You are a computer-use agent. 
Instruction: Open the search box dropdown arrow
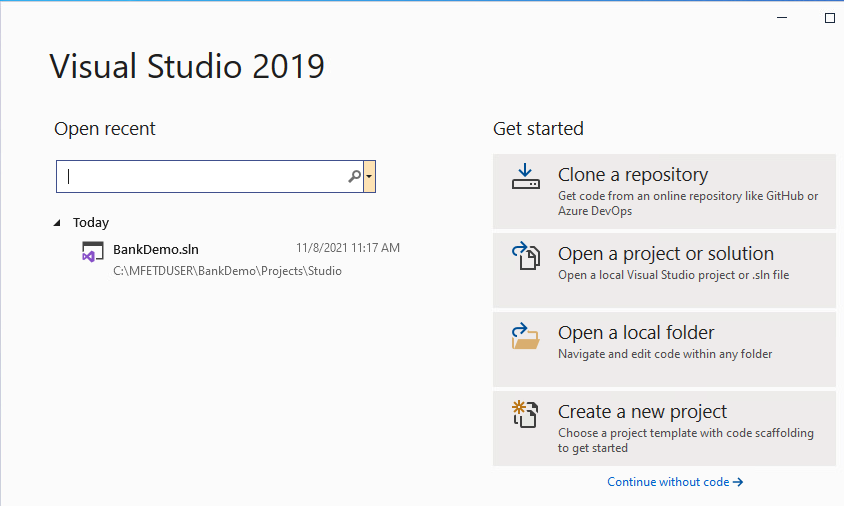370,177
